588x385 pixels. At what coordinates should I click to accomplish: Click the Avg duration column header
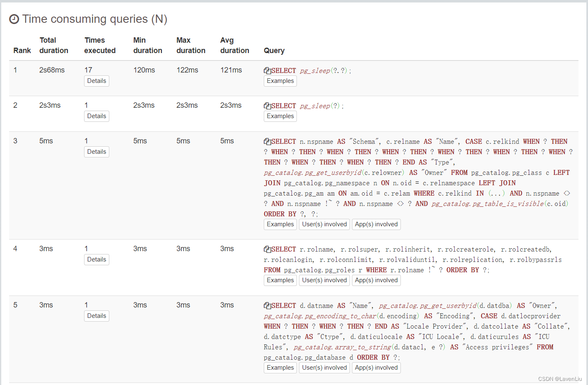click(x=235, y=46)
